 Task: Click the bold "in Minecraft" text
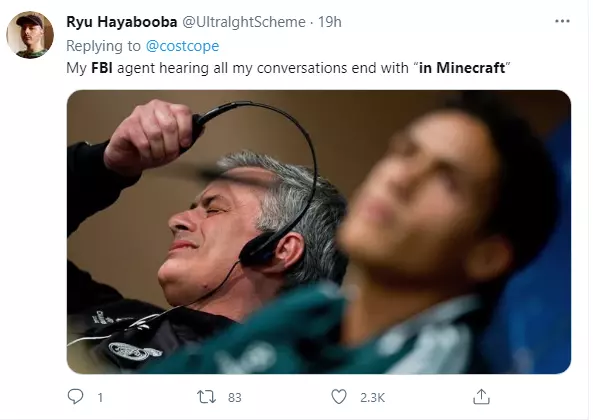click(462, 68)
